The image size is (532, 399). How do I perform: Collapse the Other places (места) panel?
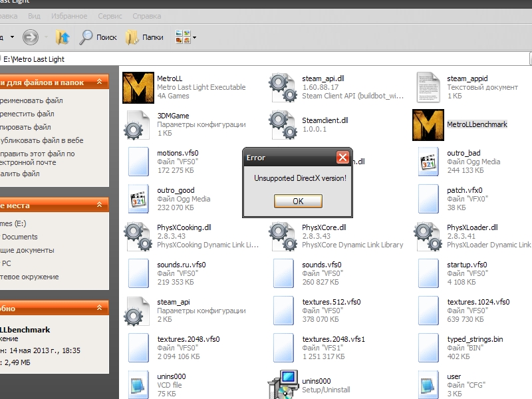[99, 205]
